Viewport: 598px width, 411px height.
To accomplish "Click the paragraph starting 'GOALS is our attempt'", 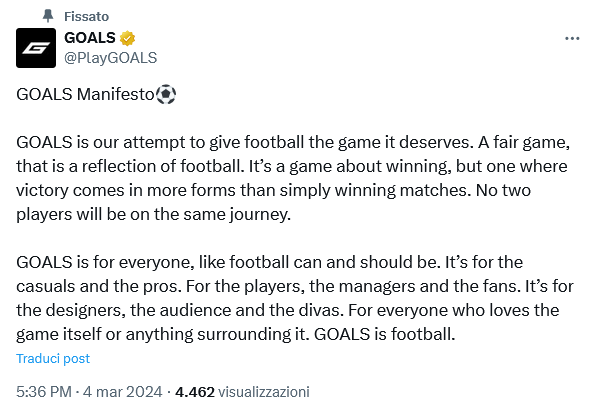I will pyautogui.click(x=293, y=178).
